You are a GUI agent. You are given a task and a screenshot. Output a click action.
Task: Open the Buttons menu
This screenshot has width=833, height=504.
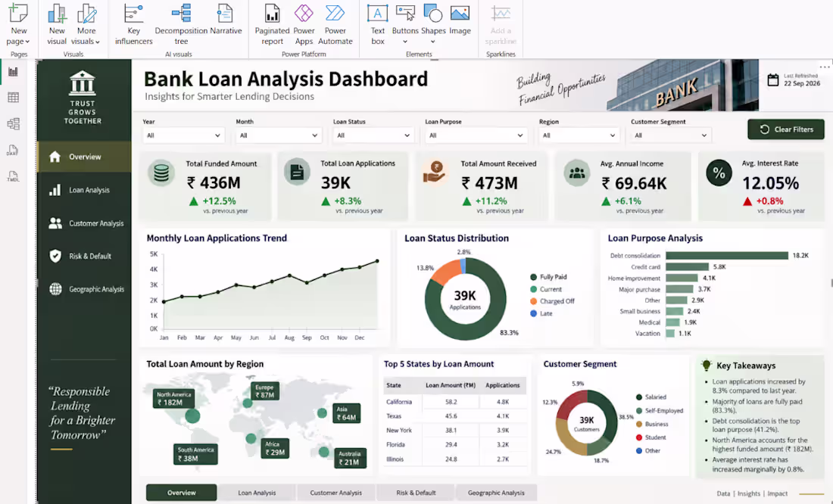tap(405, 24)
